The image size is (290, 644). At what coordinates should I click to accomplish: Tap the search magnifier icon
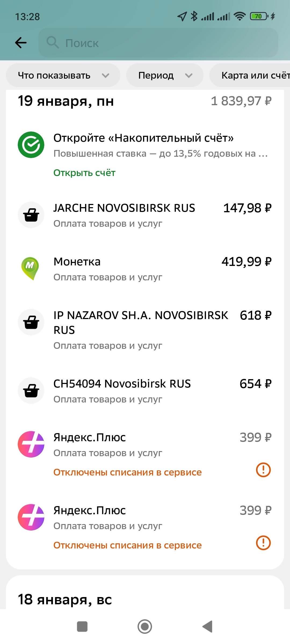click(x=52, y=43)
